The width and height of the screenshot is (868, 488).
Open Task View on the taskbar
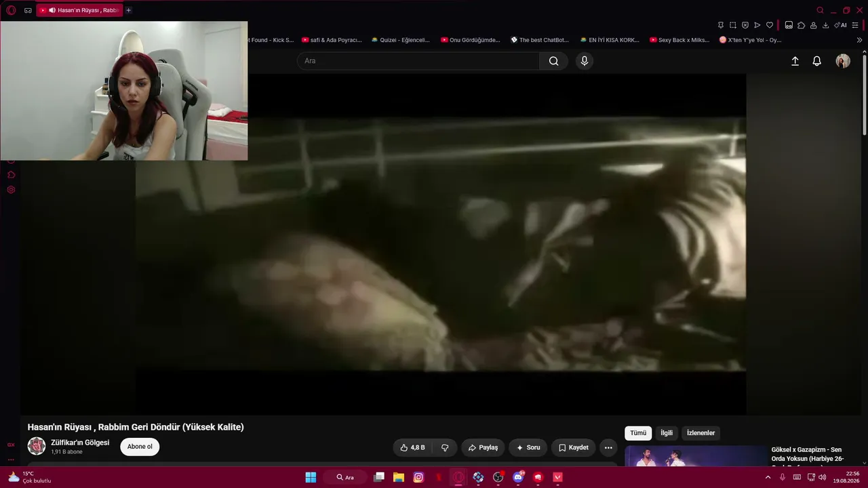(x=379, y=477)
